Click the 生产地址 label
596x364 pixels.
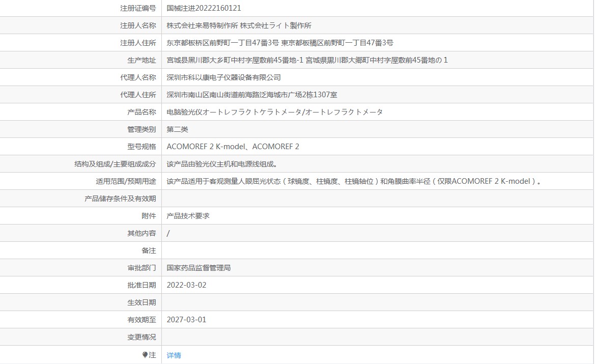tap(141, 60)
